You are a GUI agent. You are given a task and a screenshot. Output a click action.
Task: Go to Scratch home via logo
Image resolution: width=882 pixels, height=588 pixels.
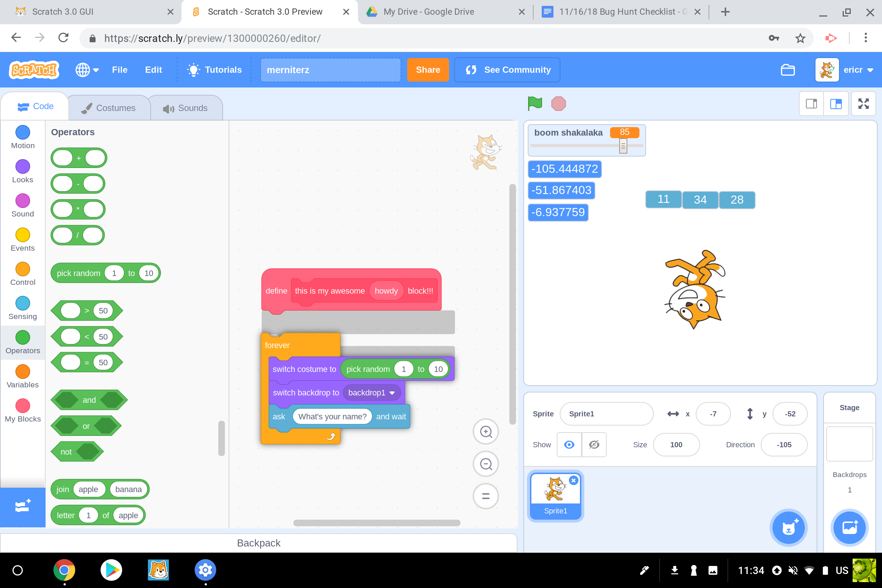click(34, 70)
